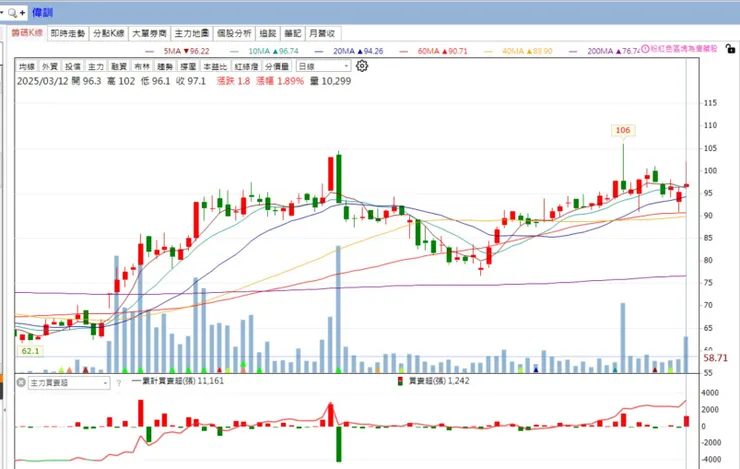Open the 筆記 tab
This screenshot has width=740, height=469.
(x=293, y=33)
